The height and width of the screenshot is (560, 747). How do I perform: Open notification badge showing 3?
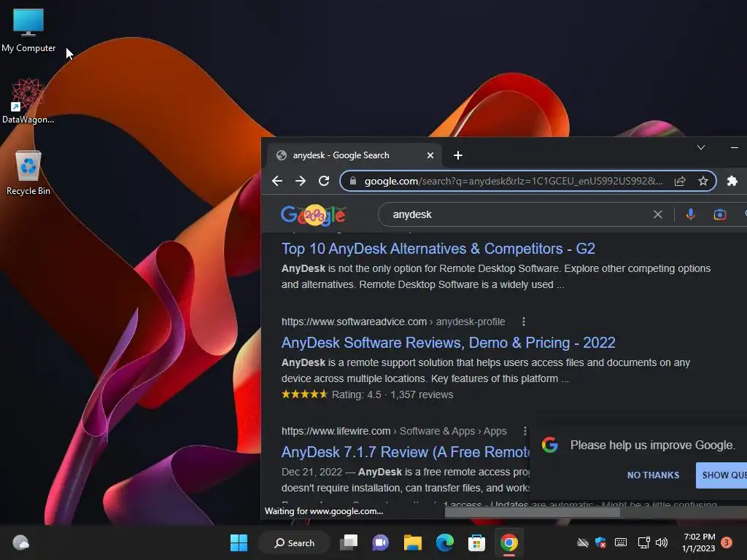click(x=727, y=542)
